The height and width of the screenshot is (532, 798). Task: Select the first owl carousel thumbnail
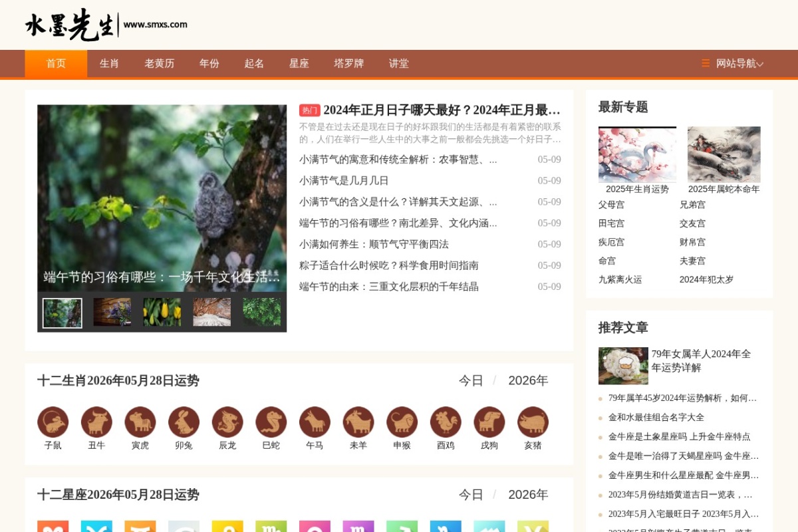click(63, 313)
